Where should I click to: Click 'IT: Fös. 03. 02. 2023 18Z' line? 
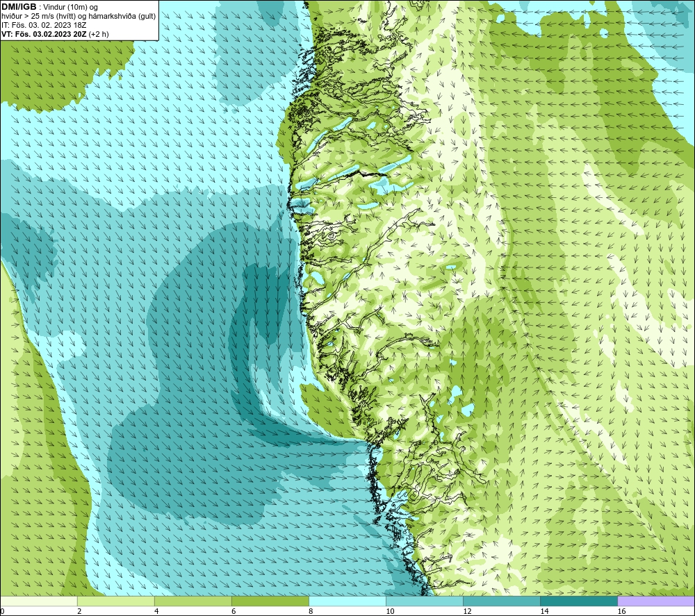tap(44, 25)
